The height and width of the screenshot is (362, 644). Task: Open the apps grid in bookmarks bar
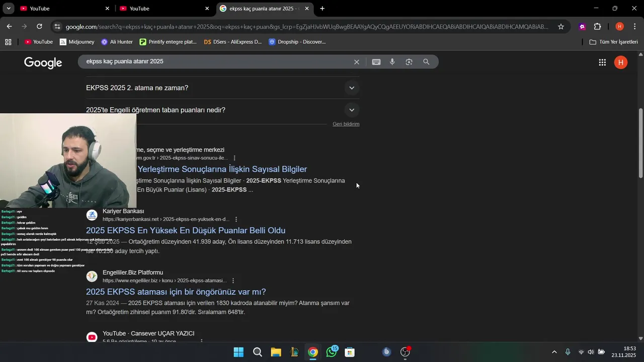[8, 42]
